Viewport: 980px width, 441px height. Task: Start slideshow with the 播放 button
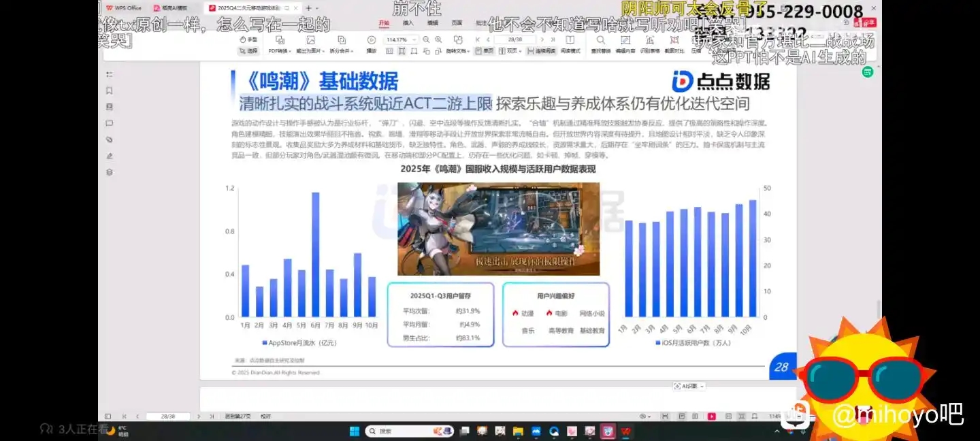(371, 44)
